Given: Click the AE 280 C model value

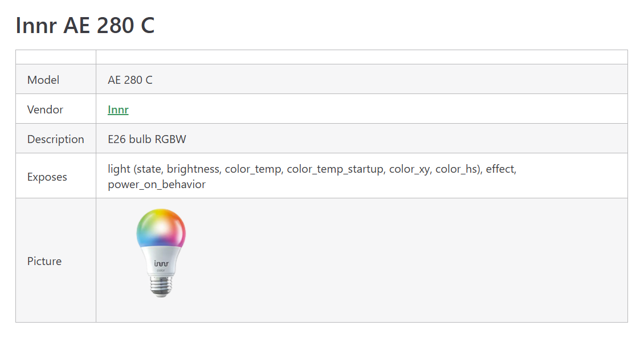Looking at the screenshot, I should click(130, 80).
